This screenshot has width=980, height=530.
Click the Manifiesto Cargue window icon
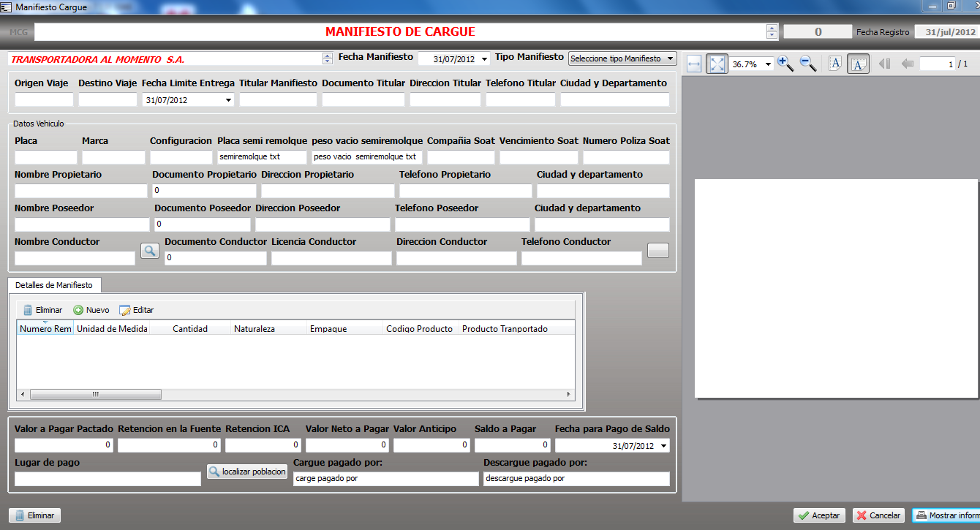click(x=6, y=7)
